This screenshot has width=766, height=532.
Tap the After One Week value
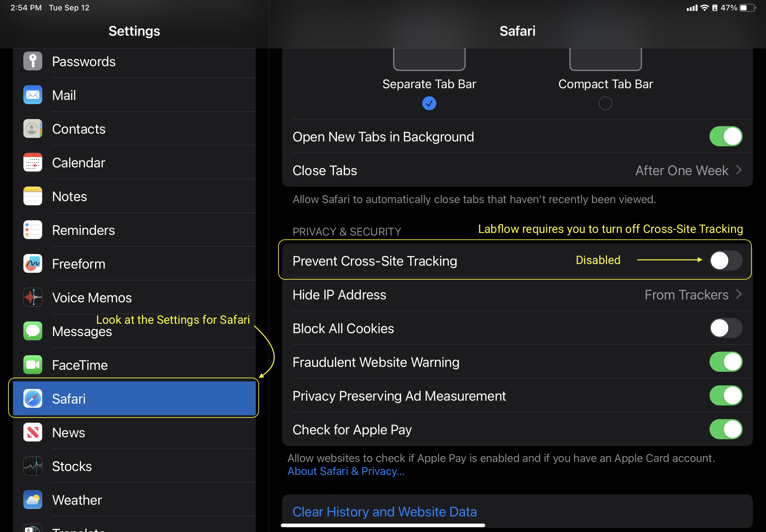point(682,171)
